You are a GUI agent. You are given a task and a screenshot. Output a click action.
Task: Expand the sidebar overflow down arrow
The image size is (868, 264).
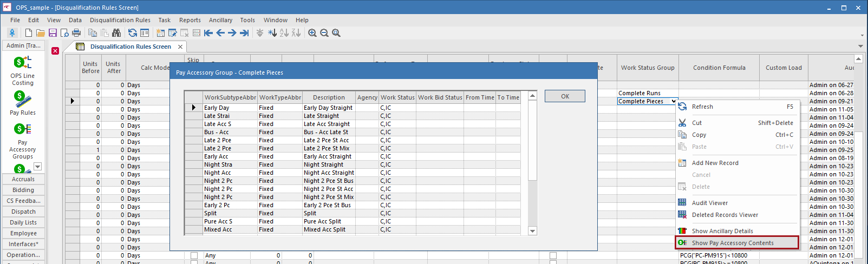37,167
